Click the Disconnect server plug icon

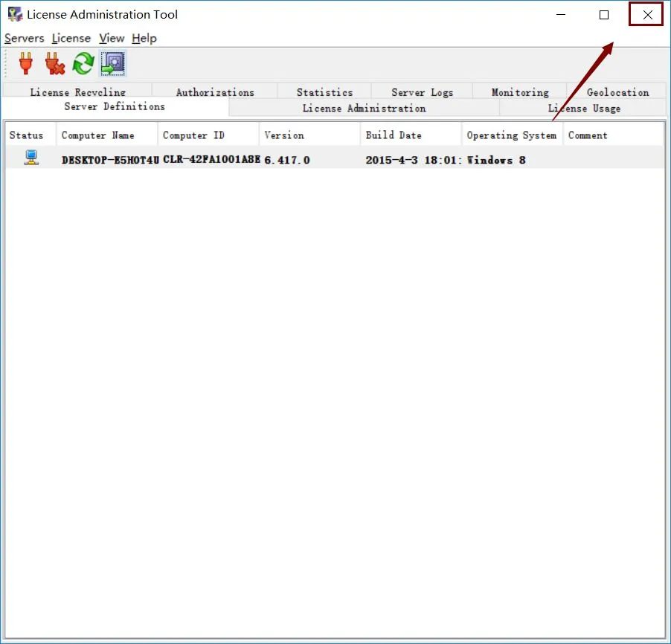[x=55, y=63]
